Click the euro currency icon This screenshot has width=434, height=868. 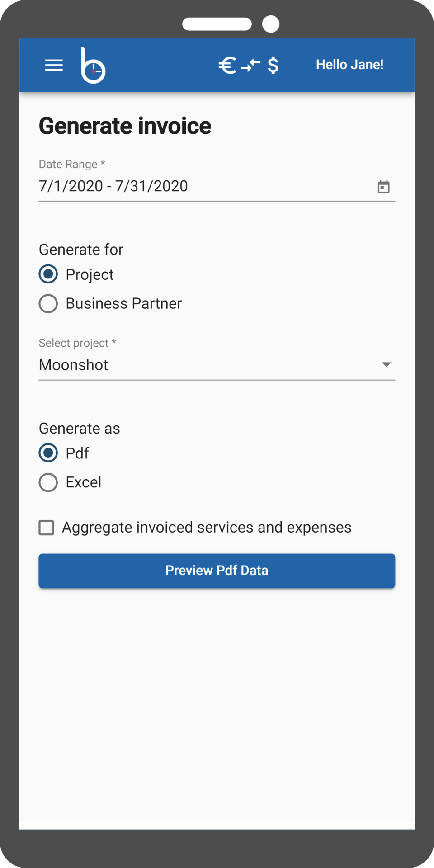pyautogui.click(x=227, y=66)
